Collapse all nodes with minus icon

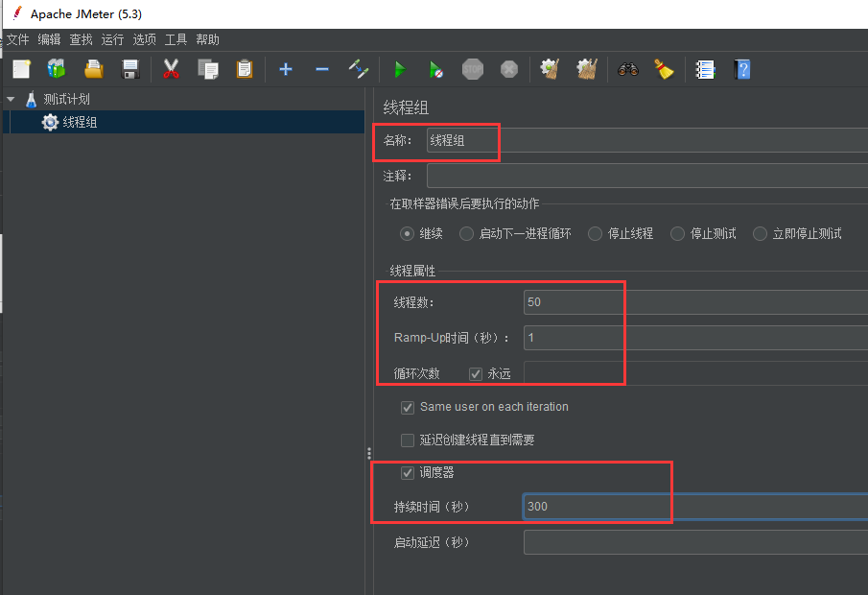tap(322, 69)
